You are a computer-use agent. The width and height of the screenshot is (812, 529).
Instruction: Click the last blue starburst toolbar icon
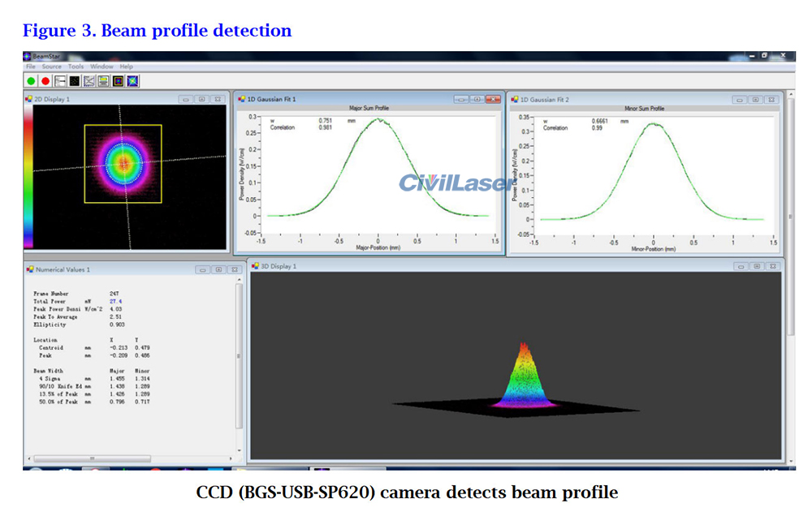(132, 81)
